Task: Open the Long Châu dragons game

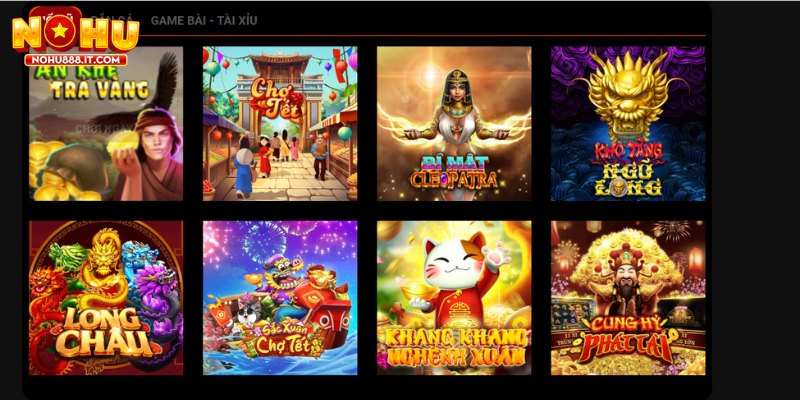Action: click(106, 298)
